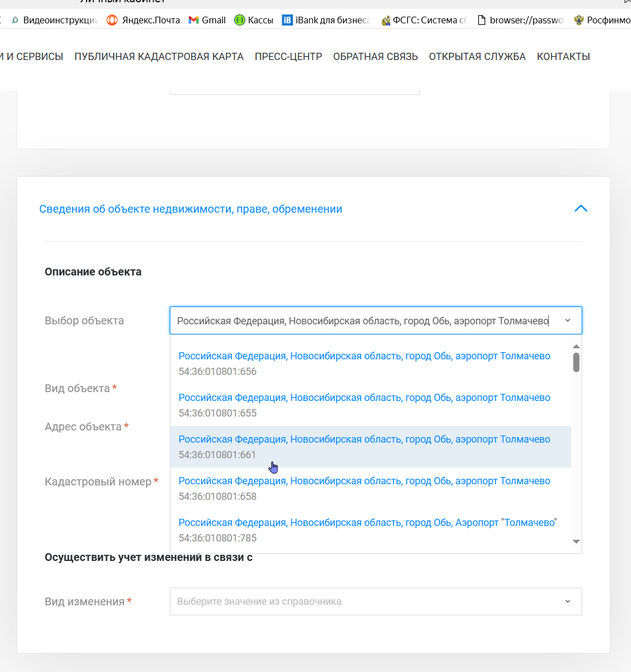Screen dimensions: 631x672
Task: Click the Осуществить учет изменений в связи с heading
Action: 149,558
